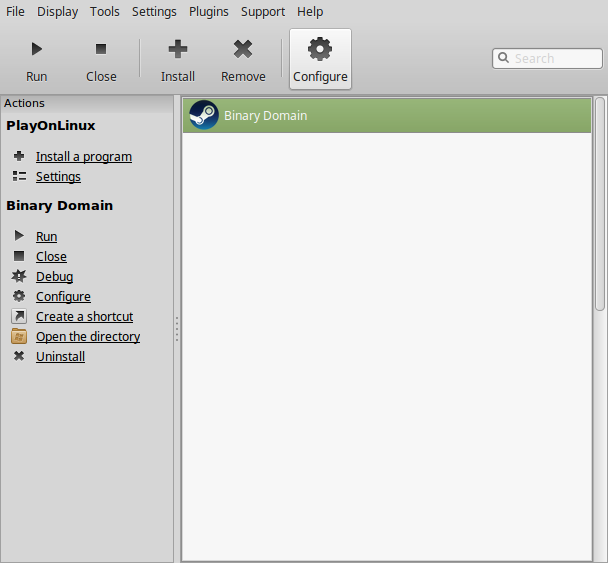Click the square icon beside sidebar Close
The image size is (608, 563).
[x=19, y=256]
